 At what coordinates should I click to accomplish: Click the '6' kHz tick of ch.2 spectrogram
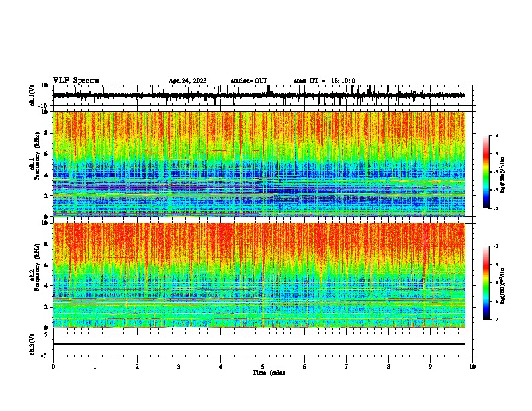tap(46, 265)
